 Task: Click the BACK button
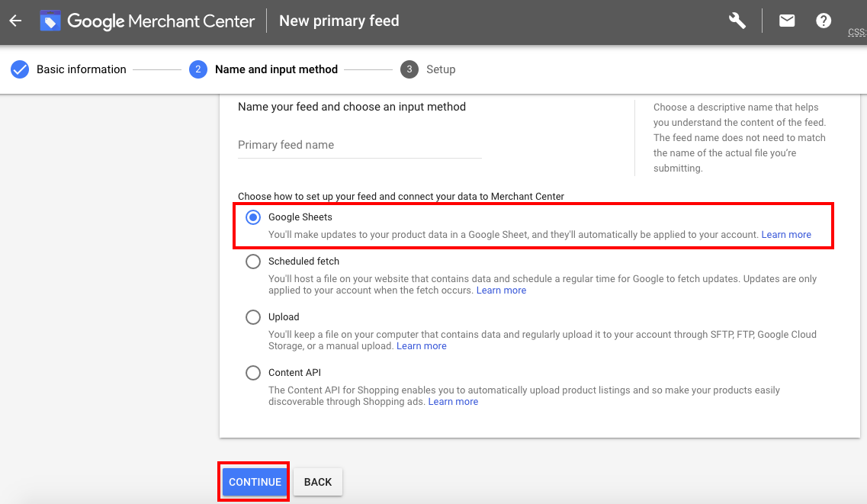318,482
